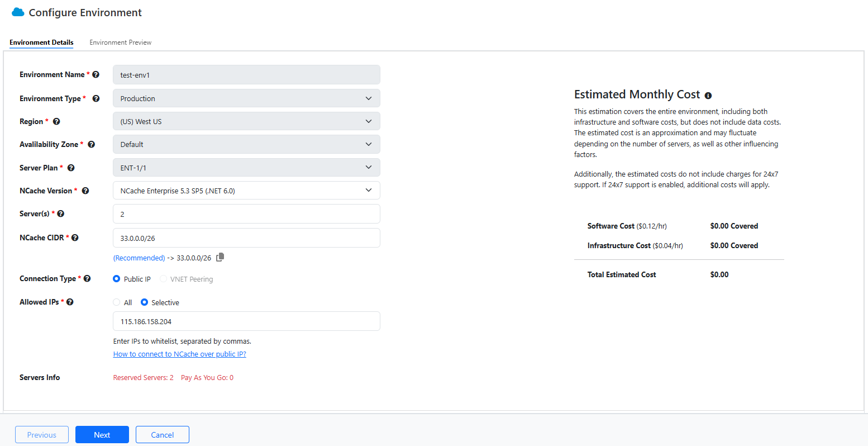
Task: Click the Infrastructure Cost label
Action: coord(619,245)
